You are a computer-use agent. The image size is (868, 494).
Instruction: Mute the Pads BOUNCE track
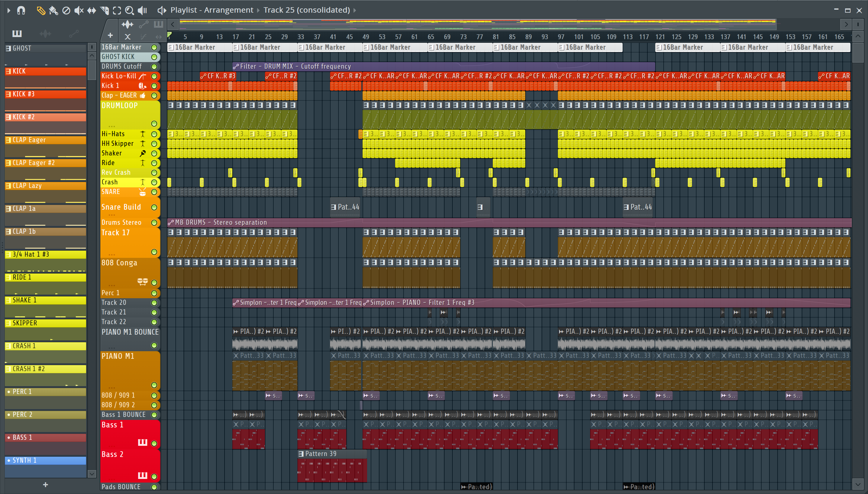[154, 487]
